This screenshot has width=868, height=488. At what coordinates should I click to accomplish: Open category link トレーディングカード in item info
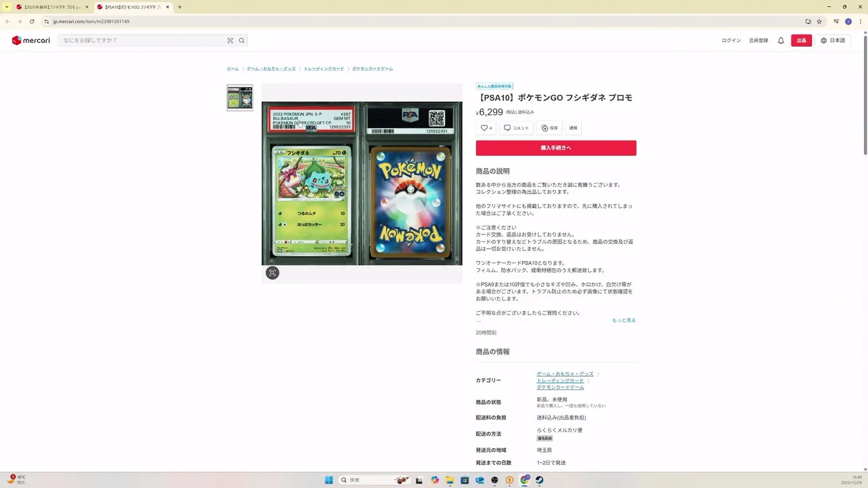[x=560, y=380]
